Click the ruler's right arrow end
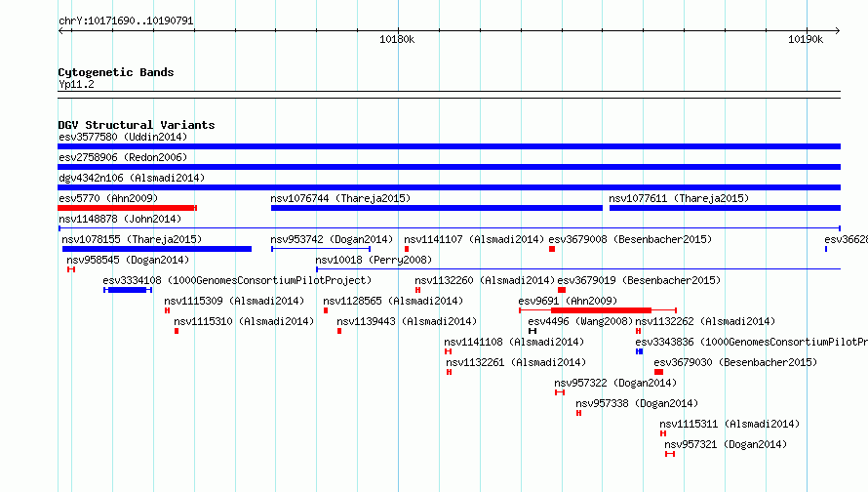868x492 pixels. [837, 30]
